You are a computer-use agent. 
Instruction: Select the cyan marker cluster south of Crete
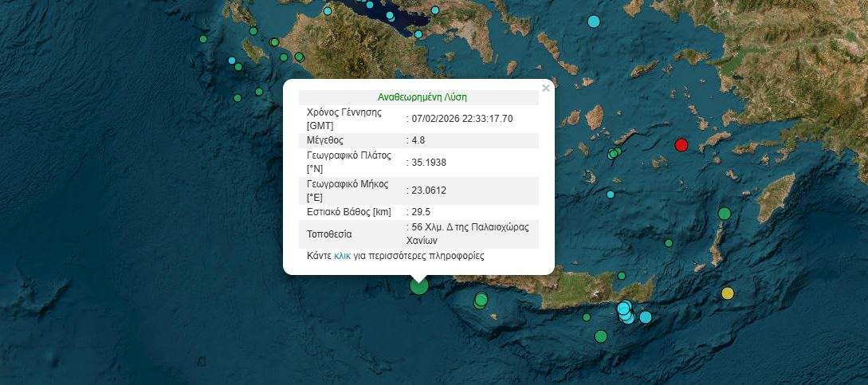(x=626, y=311)
